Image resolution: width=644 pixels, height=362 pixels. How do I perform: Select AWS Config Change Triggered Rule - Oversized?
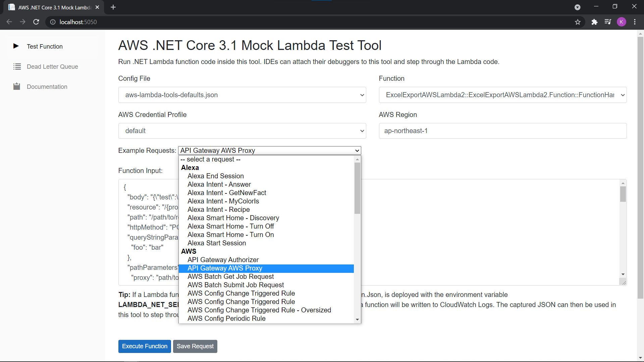click(x=266, y=310)
